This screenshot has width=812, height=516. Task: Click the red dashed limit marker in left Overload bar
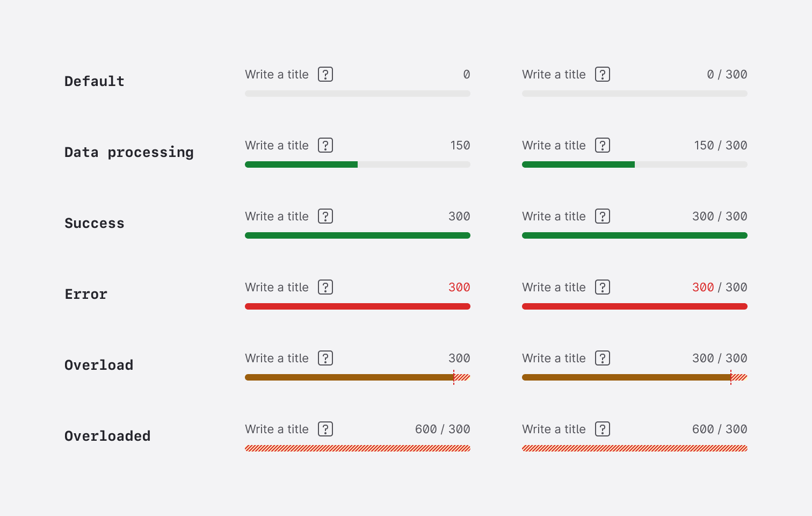coord(454,377)
